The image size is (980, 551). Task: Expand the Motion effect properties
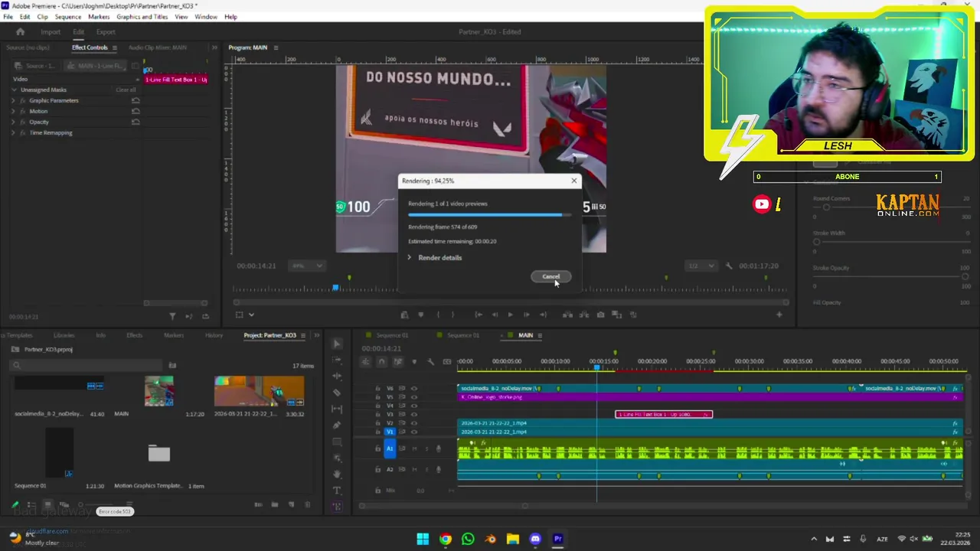pyautogui.click(x=13, y=111)
